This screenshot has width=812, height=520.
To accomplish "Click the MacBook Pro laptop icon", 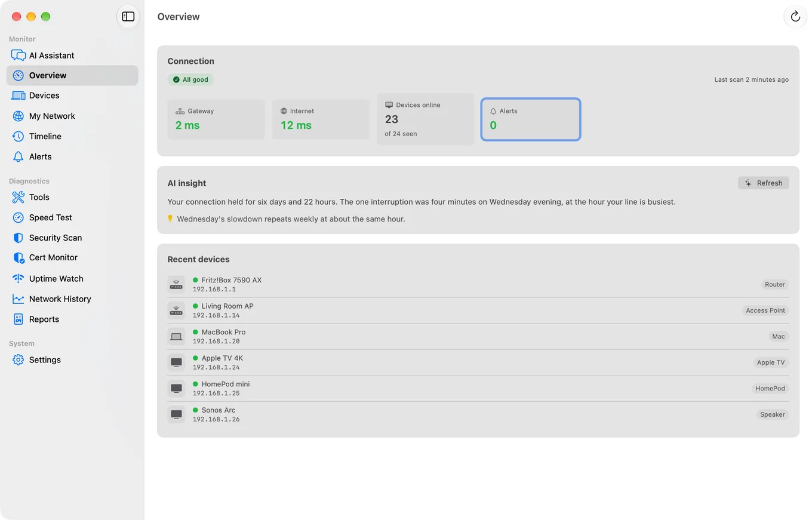I will click(176, 337).
